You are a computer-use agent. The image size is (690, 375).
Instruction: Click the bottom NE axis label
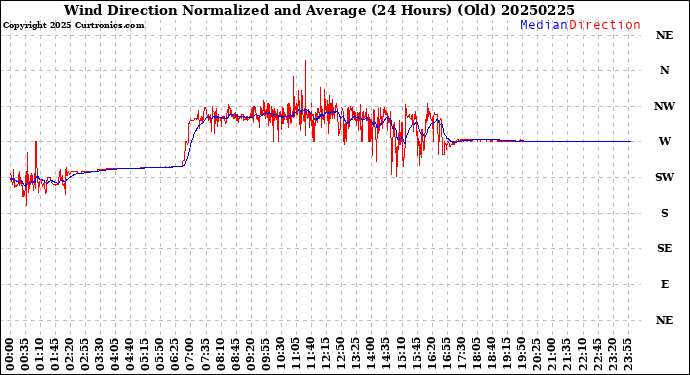pyautogui.click(x=664, y=320)
